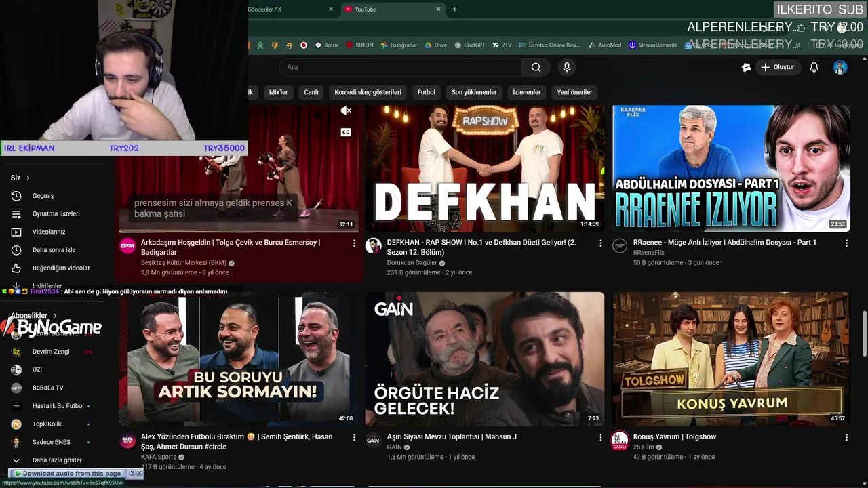The height and width of the screenshot is (488, 868).
Task: Open the KAFA Sports channel avatar
Action: [127, 440]
